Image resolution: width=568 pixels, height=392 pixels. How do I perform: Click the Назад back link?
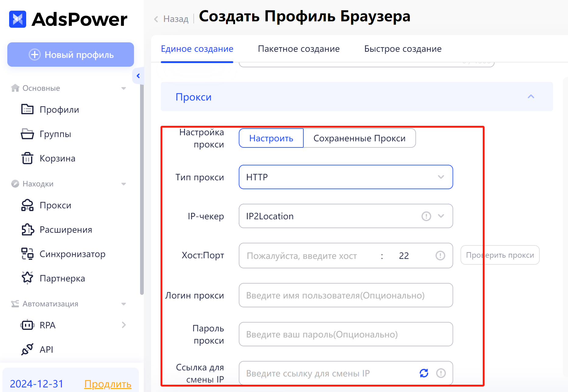click(x=176, y=19)
